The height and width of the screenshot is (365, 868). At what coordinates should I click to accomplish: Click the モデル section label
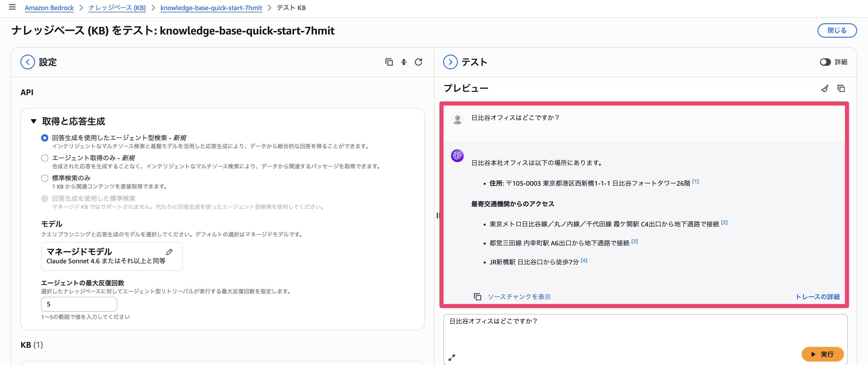pos(52,224)
